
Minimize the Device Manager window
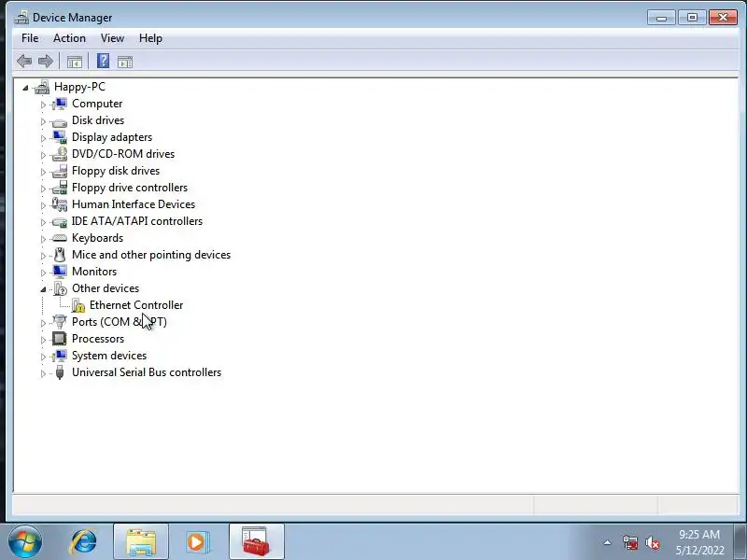(x=661, y=18)
